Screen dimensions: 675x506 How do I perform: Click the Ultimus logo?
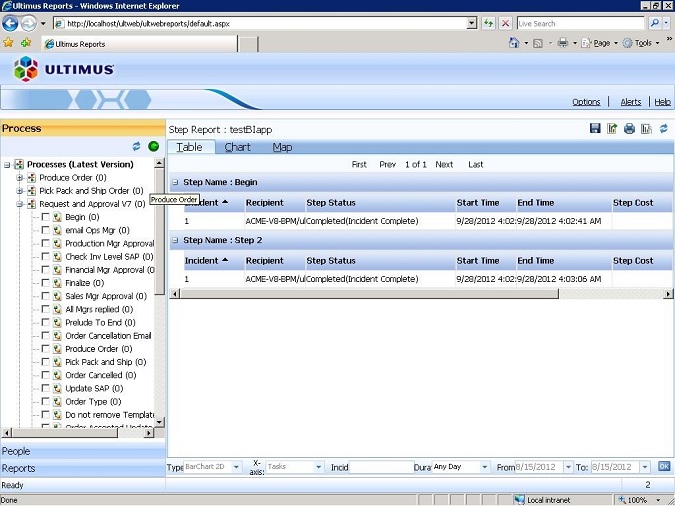click(x=64, y=69)
